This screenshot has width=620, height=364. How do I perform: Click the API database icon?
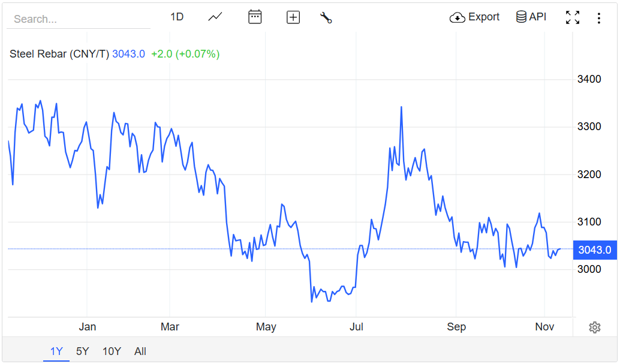click(x=522, y=17)
